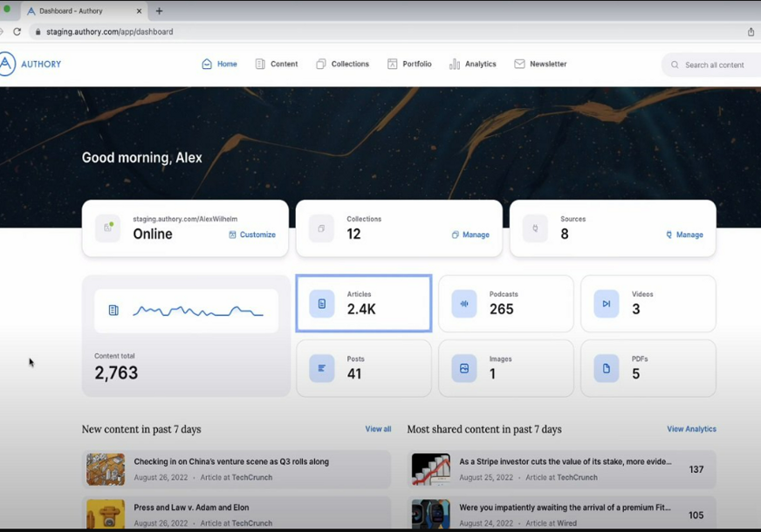Manage Collections link

[x=470, y=235]
